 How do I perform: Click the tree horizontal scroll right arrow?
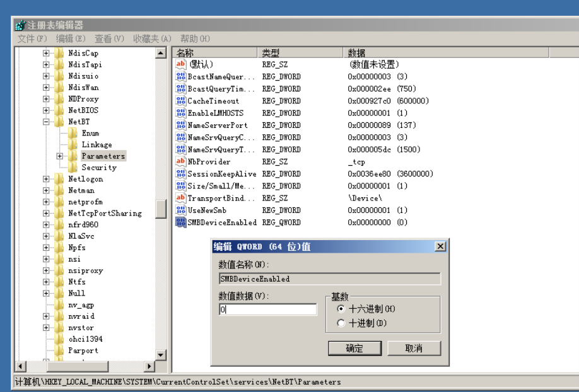pyautogui.click(x=149, y=367)
